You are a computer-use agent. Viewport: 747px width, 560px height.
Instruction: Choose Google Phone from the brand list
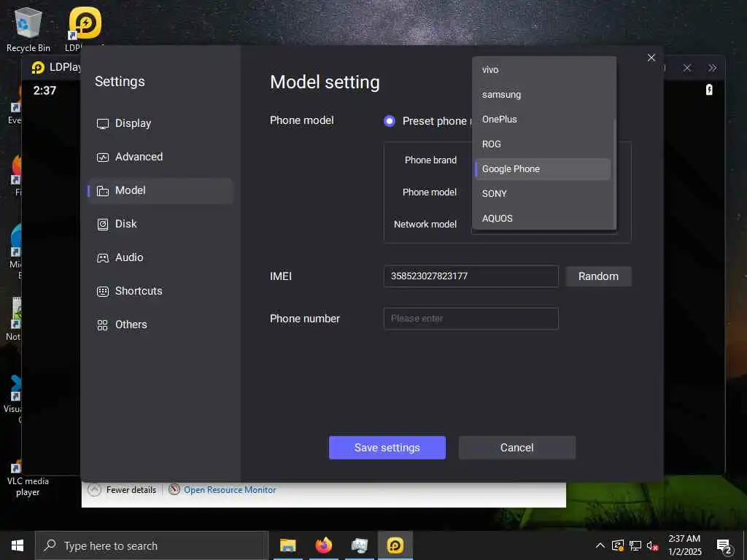coord(543,169)
